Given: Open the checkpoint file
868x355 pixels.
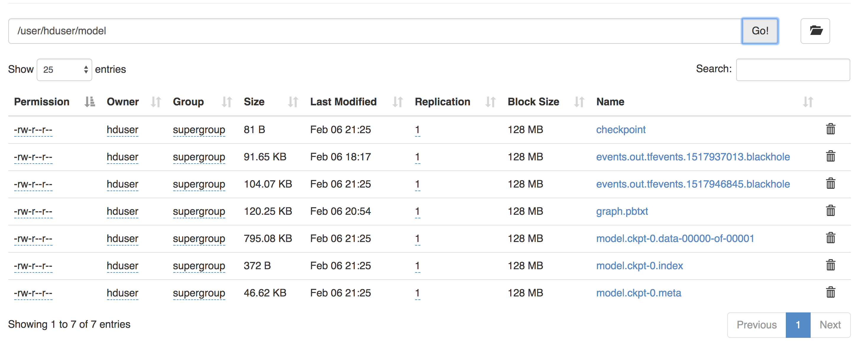Looking at the screenshot, I should click(621, 129).
